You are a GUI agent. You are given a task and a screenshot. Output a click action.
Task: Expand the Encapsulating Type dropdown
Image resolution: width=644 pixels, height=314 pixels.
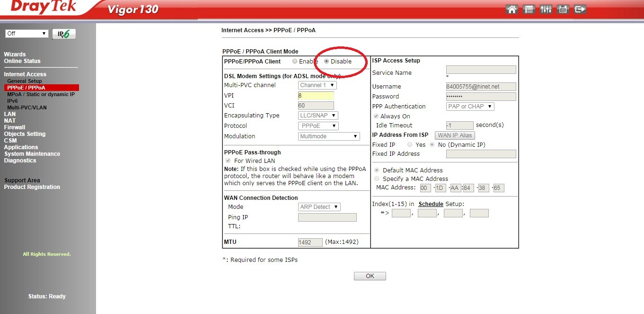(x=318, y=116)
